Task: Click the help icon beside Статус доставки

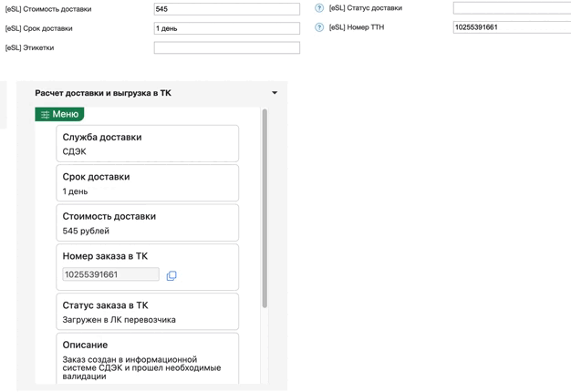Action: click(319, 8)
